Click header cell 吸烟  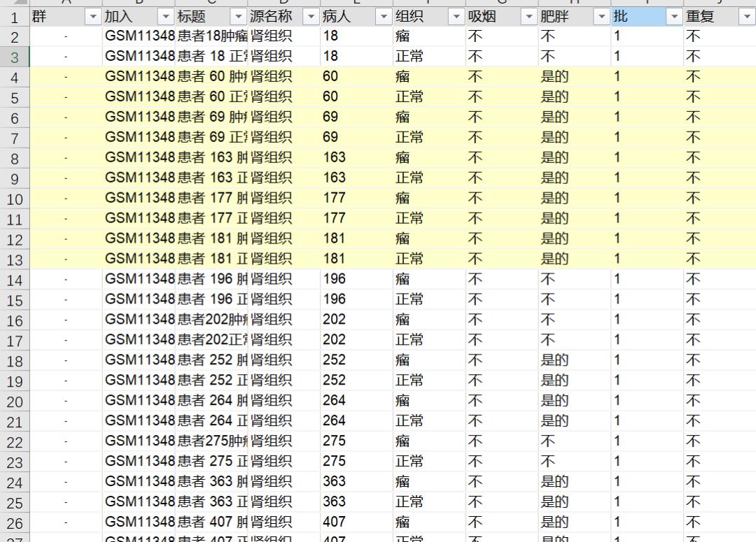click(502, 17)
